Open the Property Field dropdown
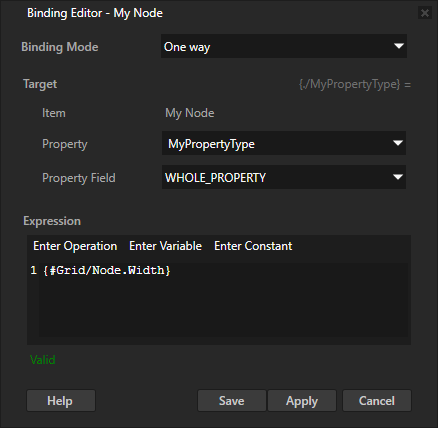Image resolution: width=438 pixels, height=428 pixels. coord(284,177)
